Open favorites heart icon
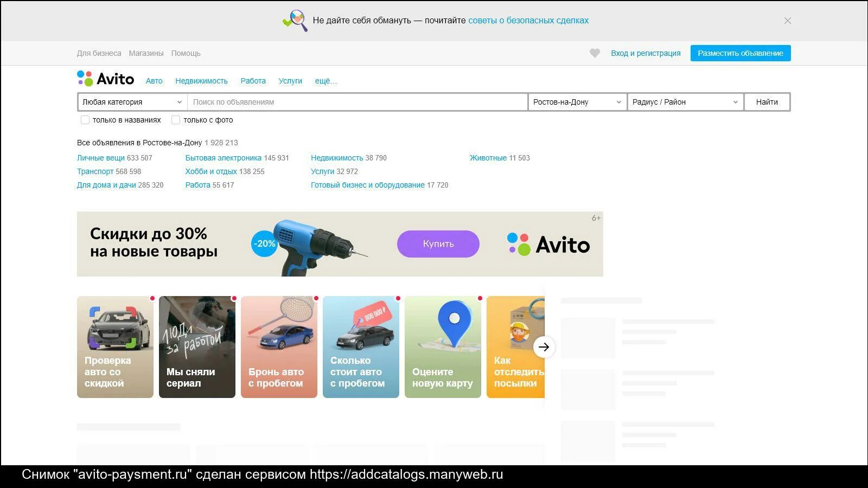Screen dimensions: 868x488 click(595, 53)
